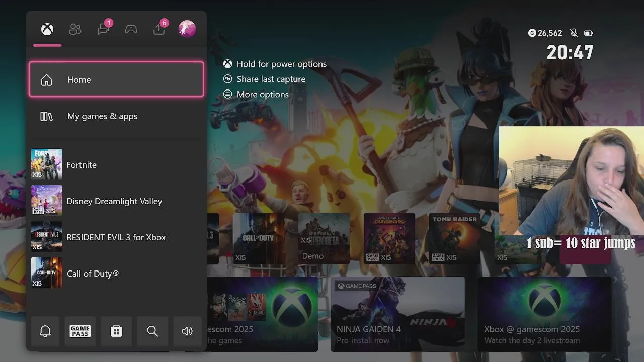644x362 pixels.
Task: Click the menu icon beside More options
Action: pos(228,94)
